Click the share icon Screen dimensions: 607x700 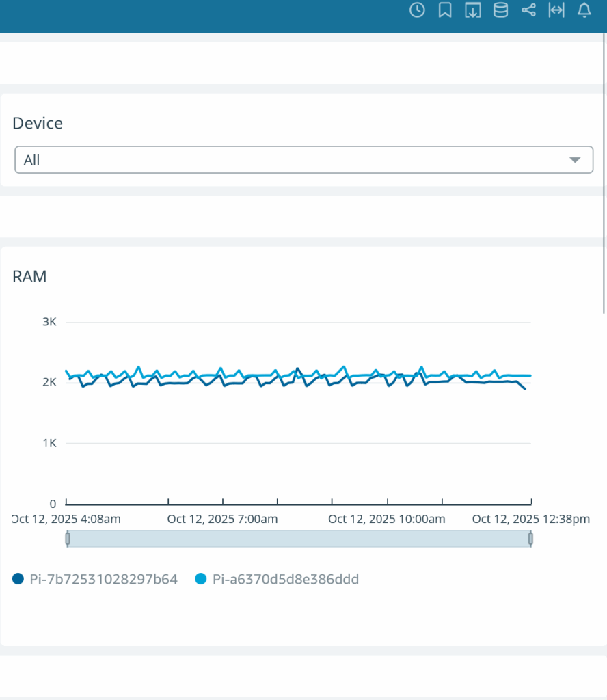click(528, 10)
